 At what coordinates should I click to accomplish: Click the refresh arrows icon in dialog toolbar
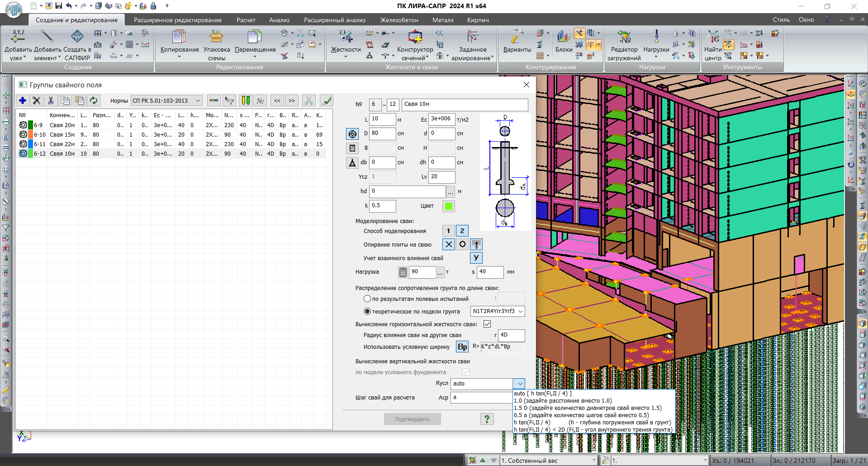click(94, 100)
